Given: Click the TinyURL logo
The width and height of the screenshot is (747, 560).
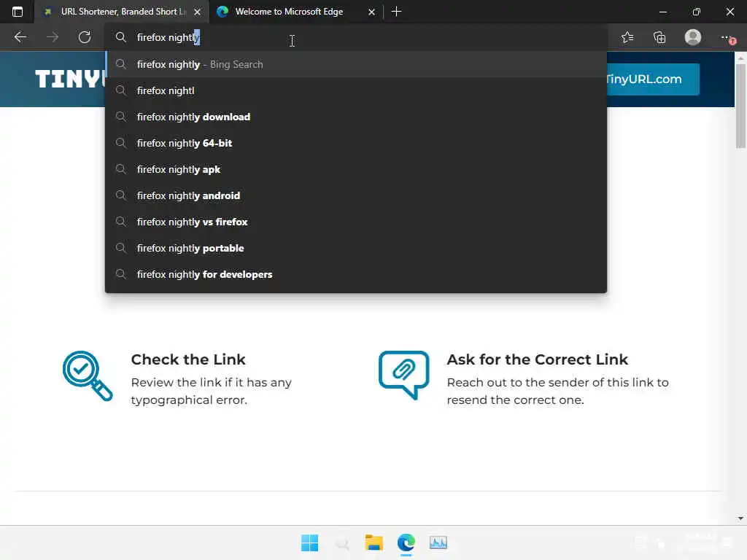Looking at the screenshot, I should [70, 79].
